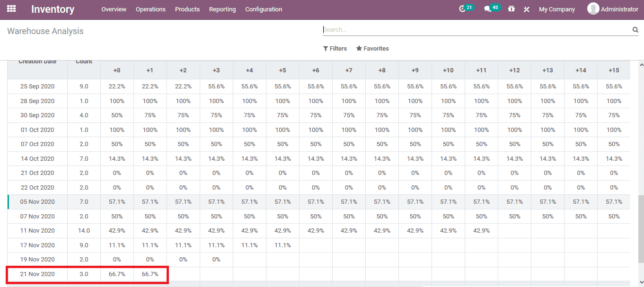Image resolution: width=644 pixels, height=287 pixels.
Task: Click count 14.0 for 11 Nov 2020
Action: pyautogui.click(x=84, y=231)
